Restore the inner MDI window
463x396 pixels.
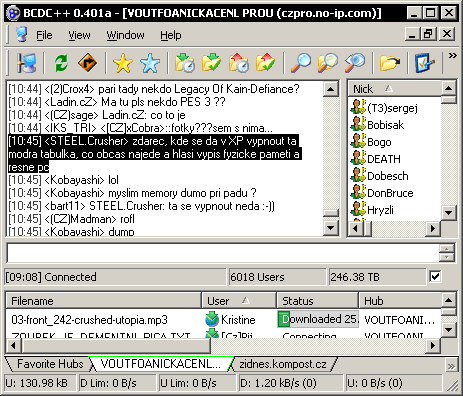click(429, 34)
